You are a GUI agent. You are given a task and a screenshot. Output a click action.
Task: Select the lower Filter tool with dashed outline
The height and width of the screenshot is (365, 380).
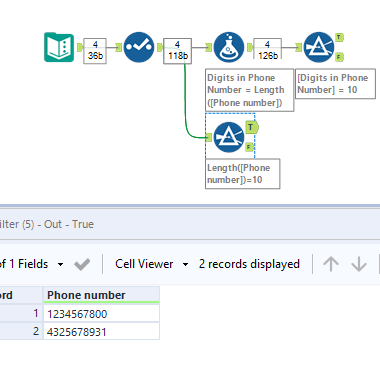[229, 137]
